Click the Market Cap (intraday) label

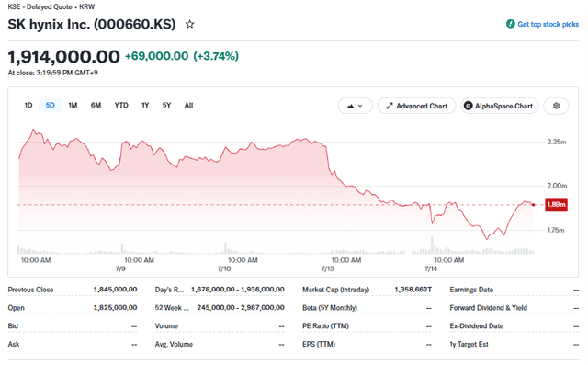(336, 290)
